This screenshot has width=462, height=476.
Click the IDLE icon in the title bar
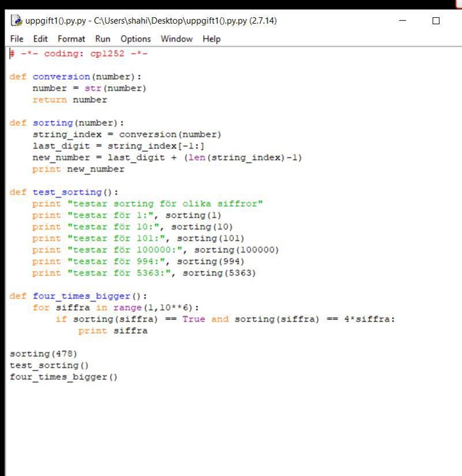(14, 20)
